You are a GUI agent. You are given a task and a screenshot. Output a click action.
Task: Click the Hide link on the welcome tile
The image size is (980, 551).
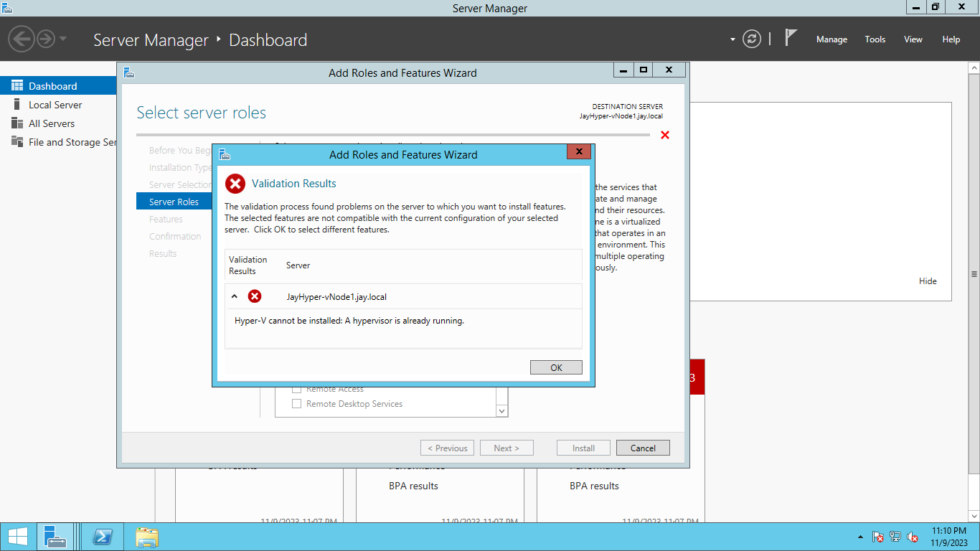tap(928, 281)
